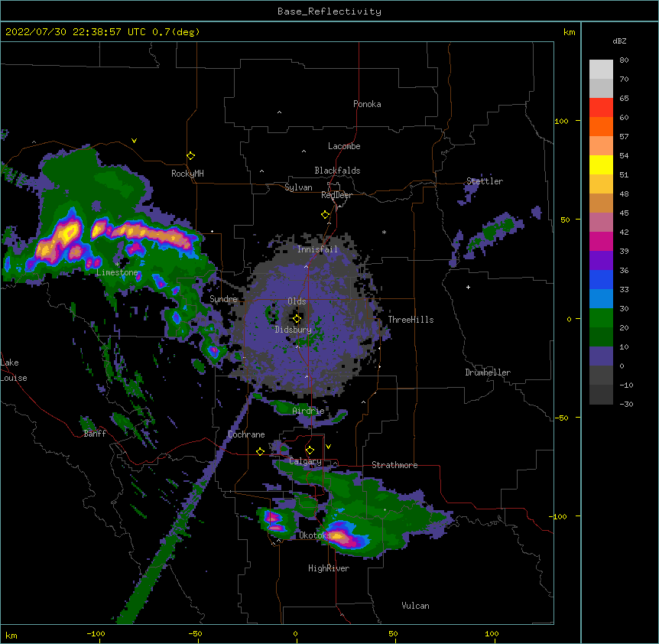The image size is (659, 644).
Task: Click the Stettler city label
Action: click(485, 181)
